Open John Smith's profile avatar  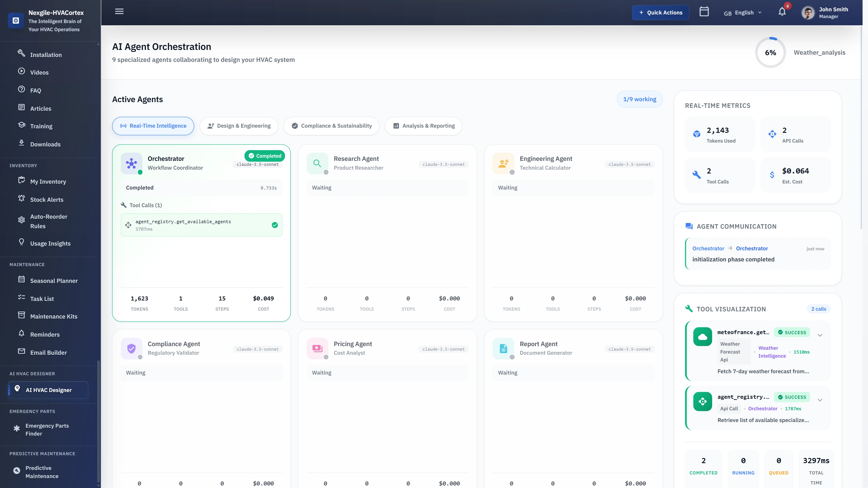click(808, 12)
